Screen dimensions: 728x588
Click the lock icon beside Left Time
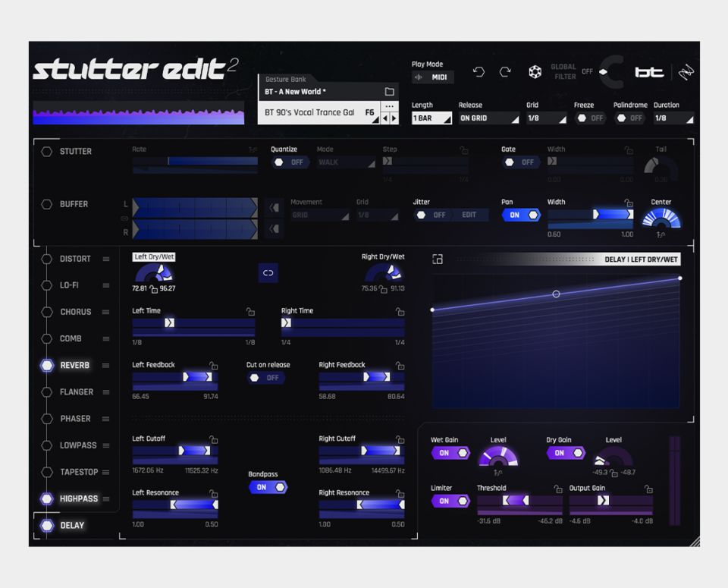[x=250, y=312]
